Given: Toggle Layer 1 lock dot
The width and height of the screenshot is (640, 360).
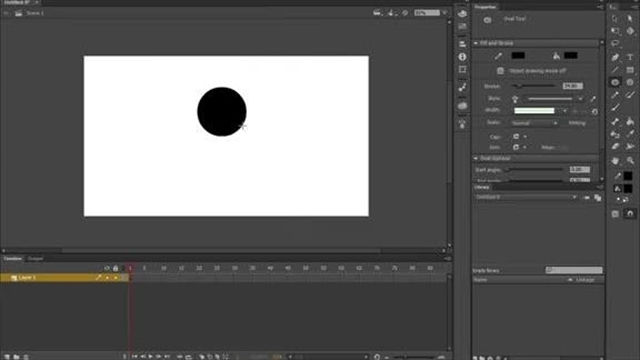Looking at the screenshot, I should point(116,278).
